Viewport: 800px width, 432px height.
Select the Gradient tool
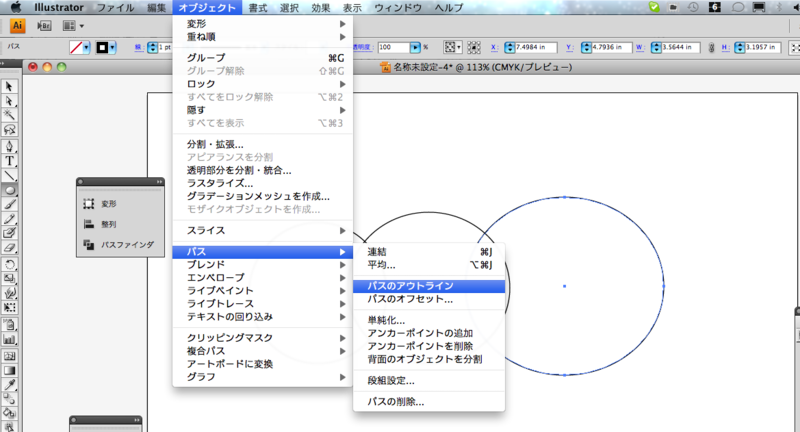click(9, 370)
